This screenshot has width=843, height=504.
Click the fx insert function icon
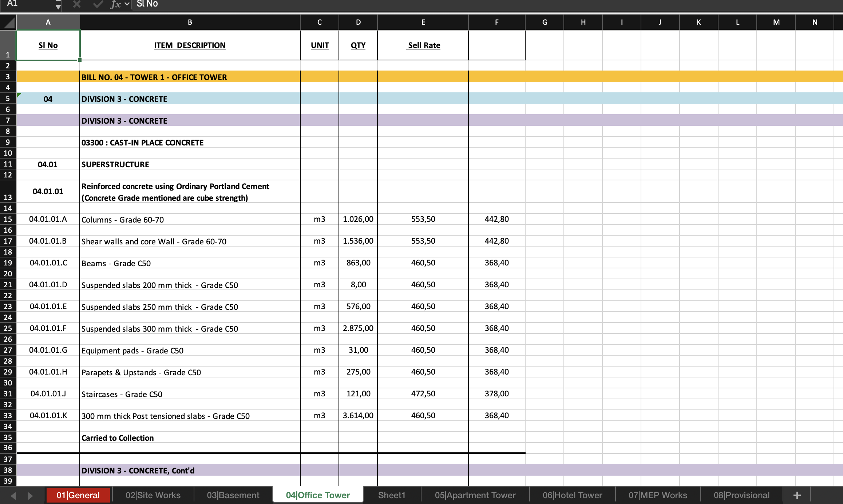point(115,4)
